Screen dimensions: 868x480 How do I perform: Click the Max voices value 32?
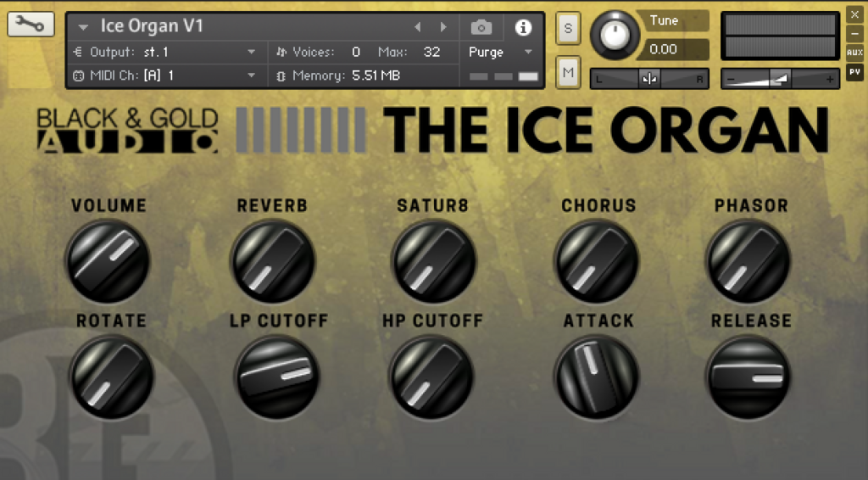(431, 52)
